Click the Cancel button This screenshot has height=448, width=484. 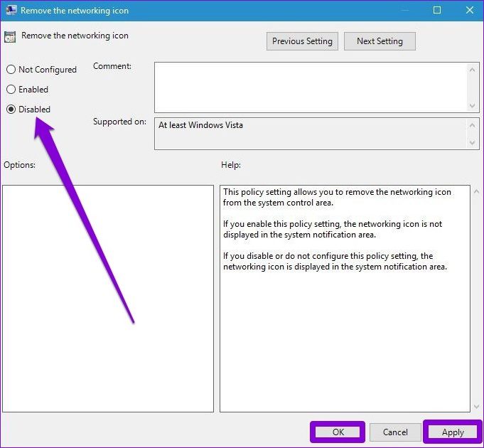click(395, 432)
